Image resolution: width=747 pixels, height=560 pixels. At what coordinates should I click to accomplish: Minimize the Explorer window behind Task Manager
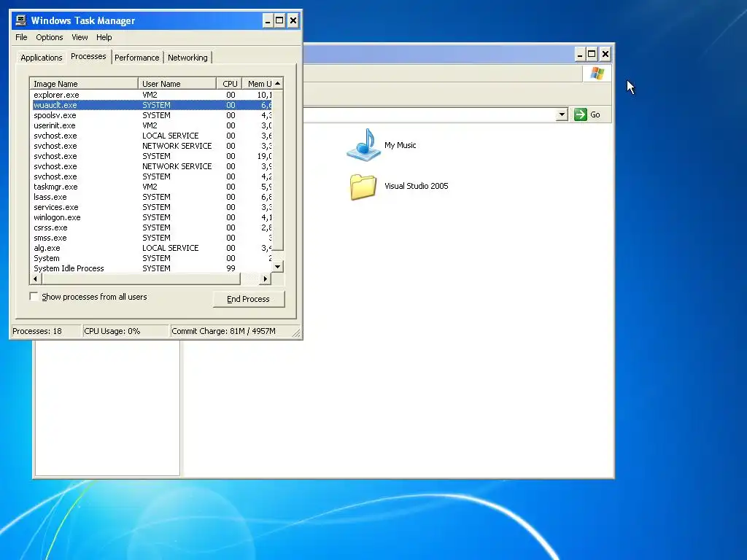pyautogui.click(x=579, y=54)
